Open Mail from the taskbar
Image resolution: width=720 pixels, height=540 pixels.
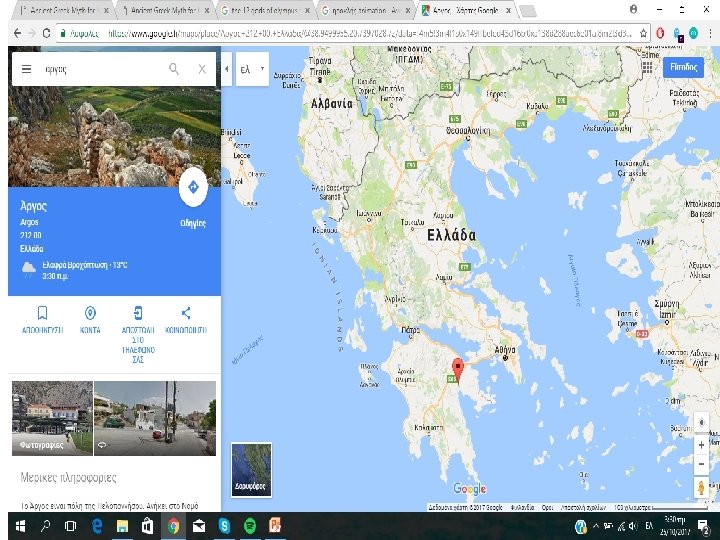[x=199, y=526]
